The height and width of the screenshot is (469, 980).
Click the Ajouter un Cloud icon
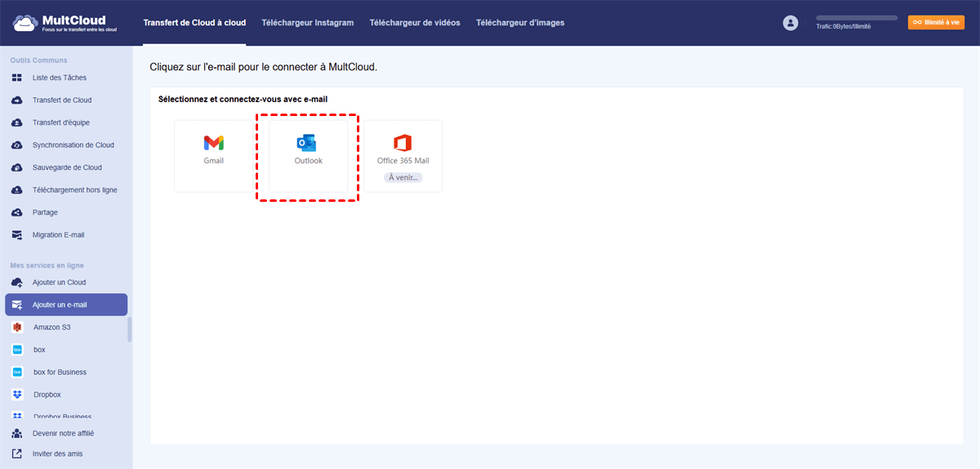coord(17,283)
